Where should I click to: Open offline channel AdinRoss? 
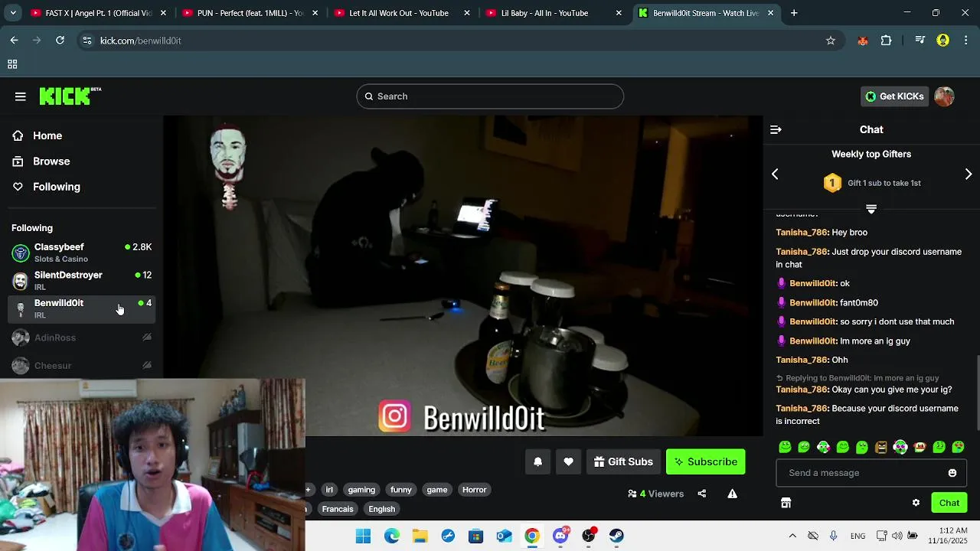81,337
